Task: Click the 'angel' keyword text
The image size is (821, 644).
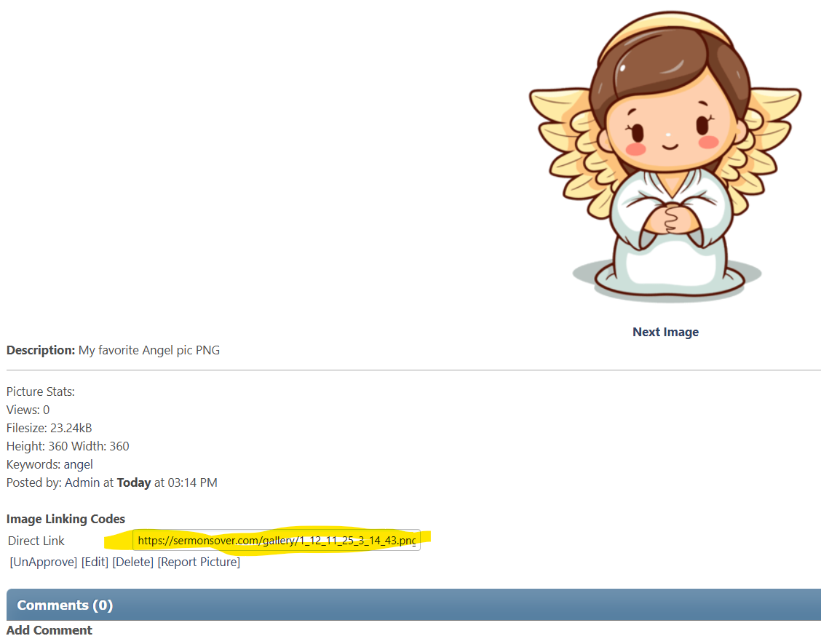Action: [78, 464]
